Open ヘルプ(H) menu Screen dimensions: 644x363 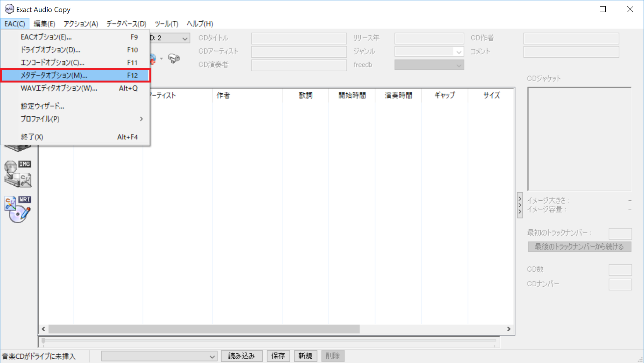[x=200, y=24]
